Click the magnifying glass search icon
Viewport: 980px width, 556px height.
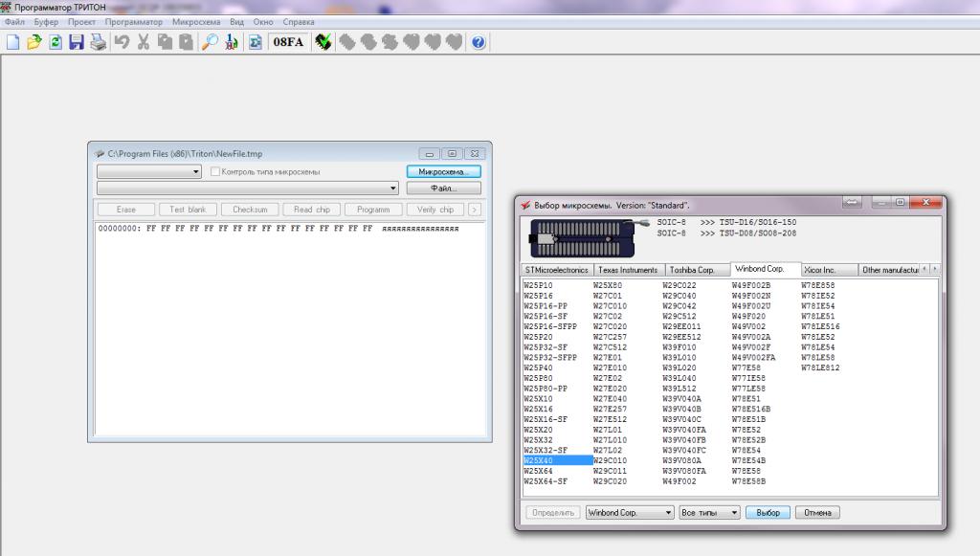click(209, 42)
